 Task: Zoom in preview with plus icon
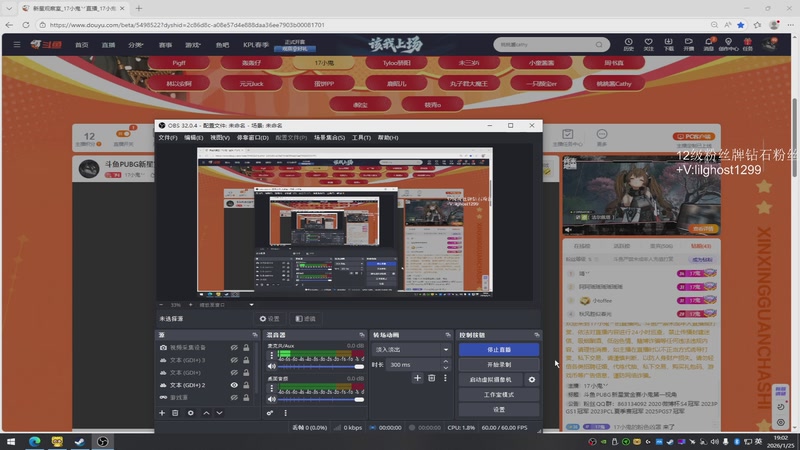pos(191,305)
